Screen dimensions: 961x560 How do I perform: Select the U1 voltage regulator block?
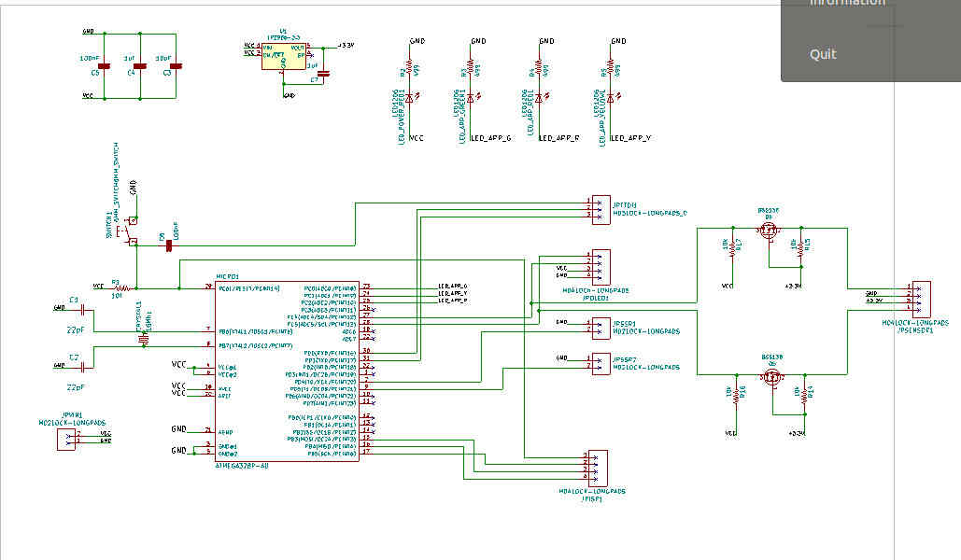pyautogui.click(x=284, y=56)
